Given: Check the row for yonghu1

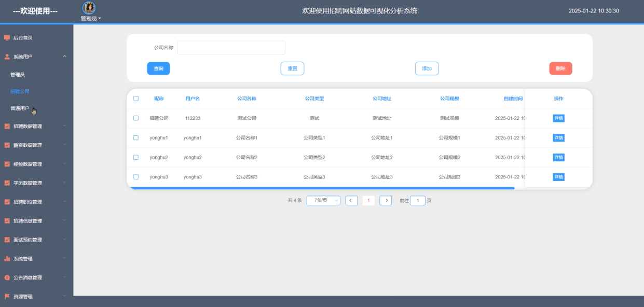Looking at the screenshot, I should pyautogui.click(x=136, y=138).
